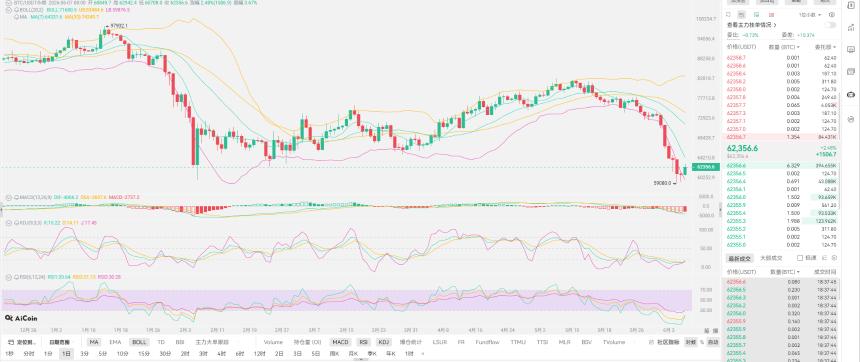Switch to the 最新成交 tab
Viewport: 860px width, 362px height.
click(739, 258)
